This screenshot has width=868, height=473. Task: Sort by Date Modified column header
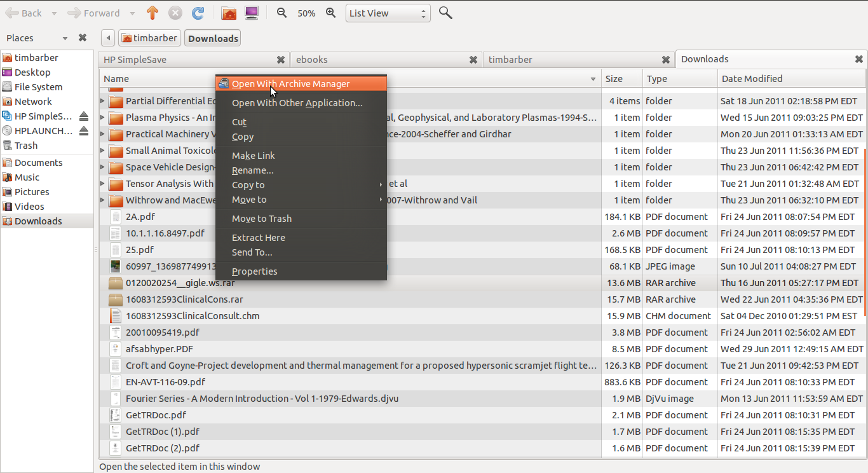click(792, 79)
